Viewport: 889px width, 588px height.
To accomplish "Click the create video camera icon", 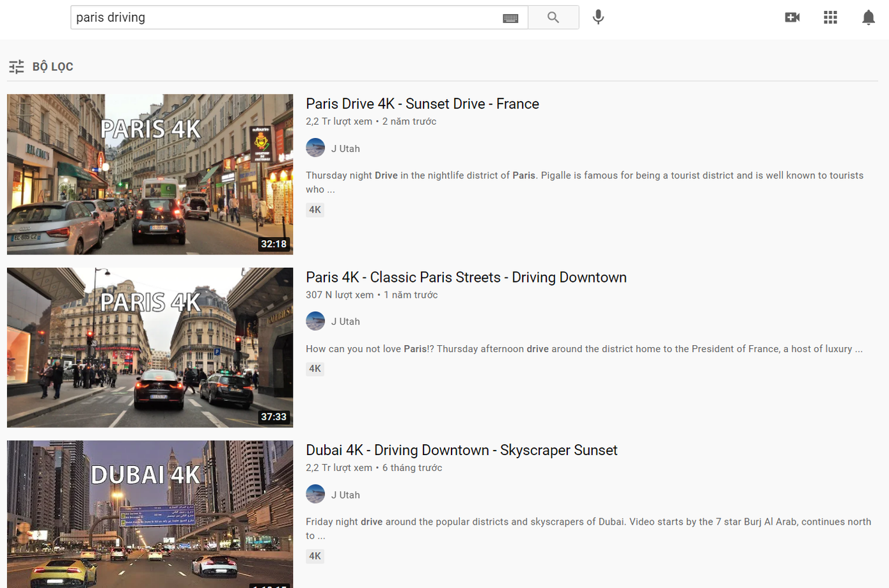I will pyautogui.click(x=792, y=17).
